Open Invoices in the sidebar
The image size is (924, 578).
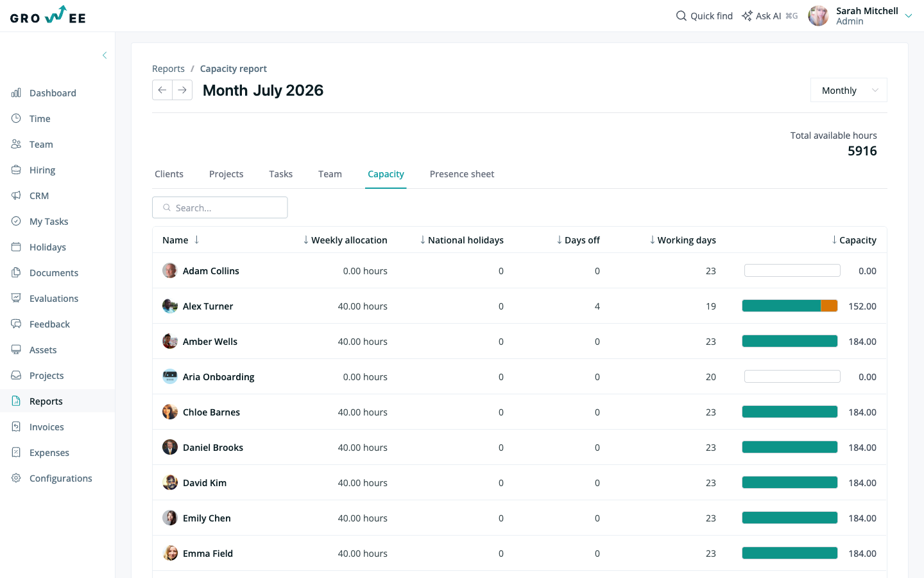(x=47, y=427)
